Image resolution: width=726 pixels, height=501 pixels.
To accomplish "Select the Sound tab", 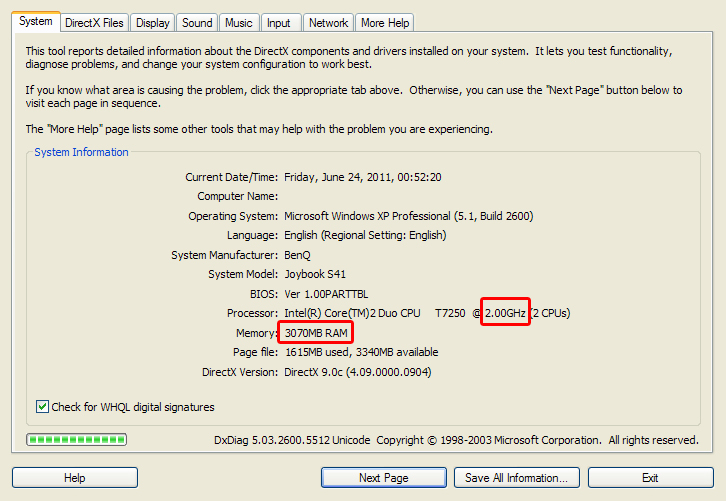I will click(197, 23).
